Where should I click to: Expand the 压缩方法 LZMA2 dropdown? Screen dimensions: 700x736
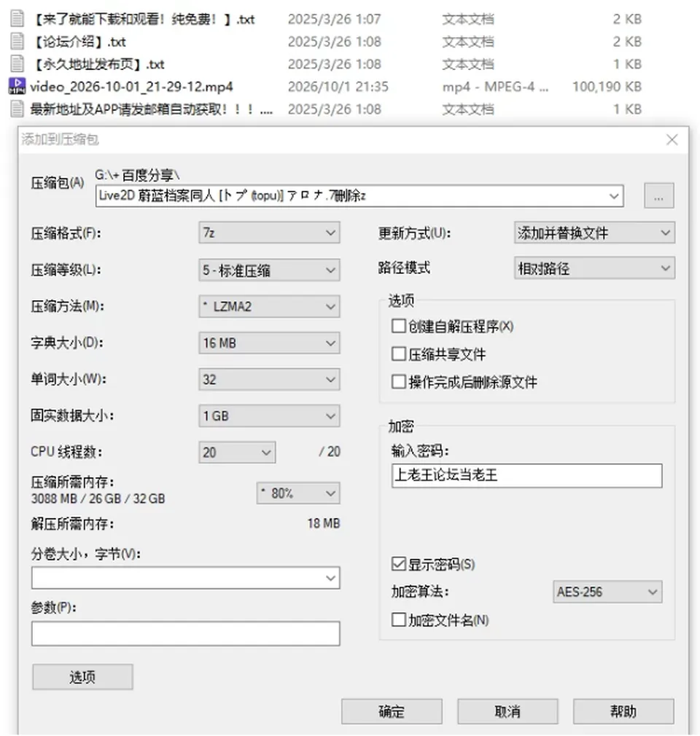point(269,307)
